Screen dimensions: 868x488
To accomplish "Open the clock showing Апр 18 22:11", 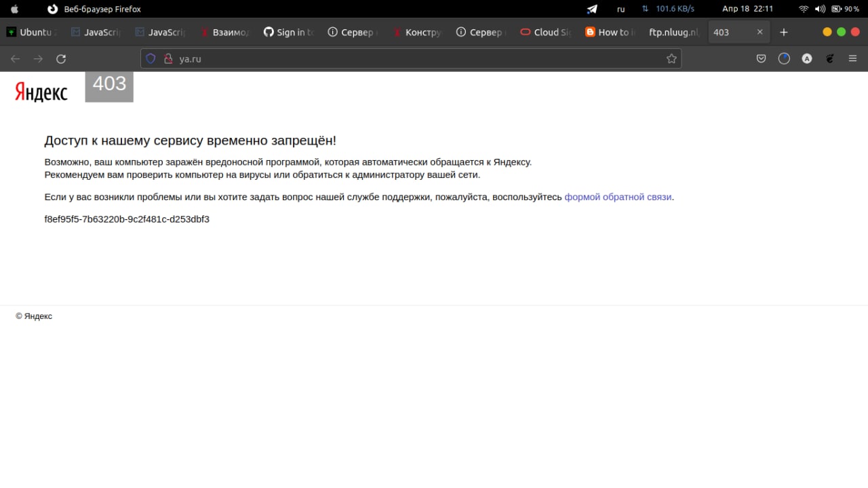I will 748,9.
